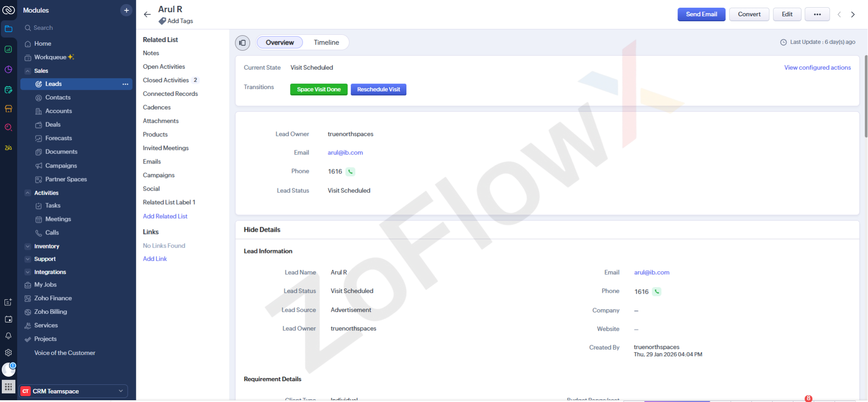Open the notifications bell icon
Image resolution: width=868 pixels, height=402 pixels.
pos(8,336)
